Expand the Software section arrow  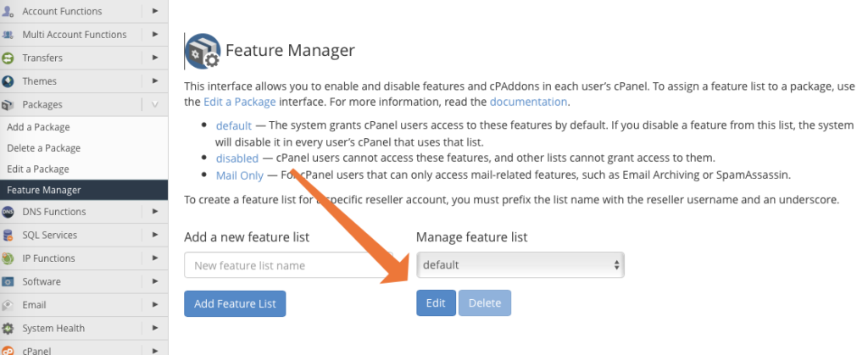pyautogui.click(x=154, y=281)
